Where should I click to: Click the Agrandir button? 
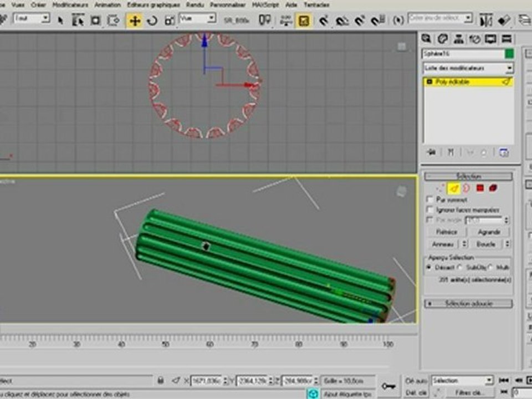pos(489,232)
